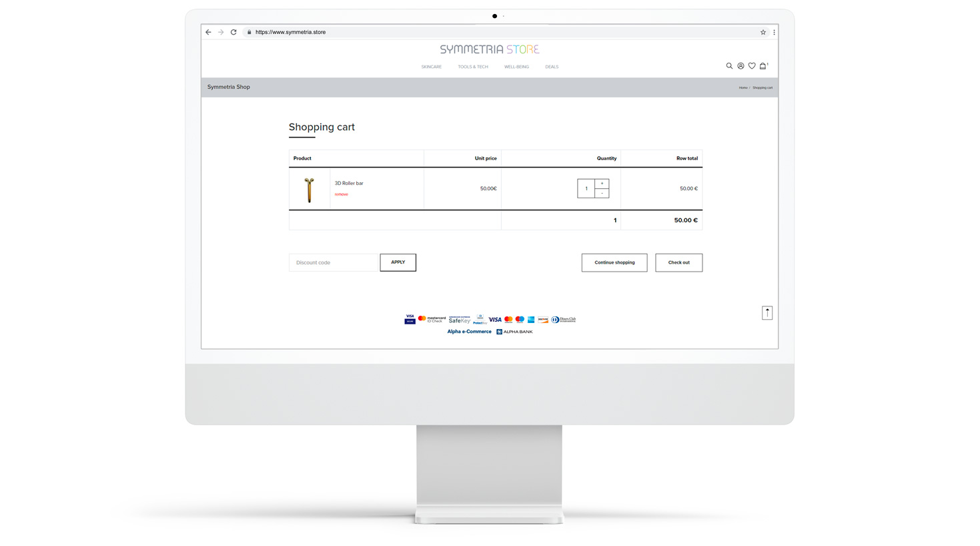
Task: Click the browser back arrow
Action: (208, 32)
